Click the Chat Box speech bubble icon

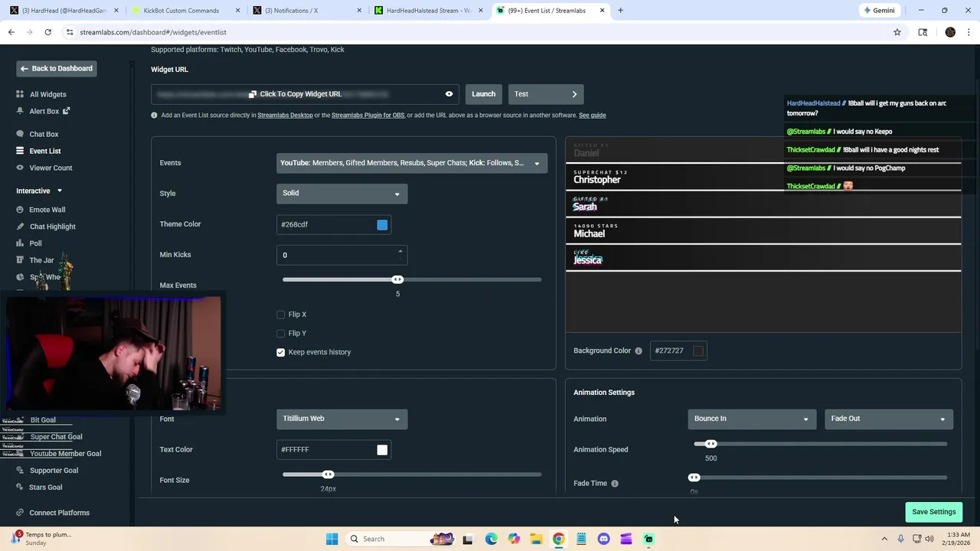pos(20,134)
